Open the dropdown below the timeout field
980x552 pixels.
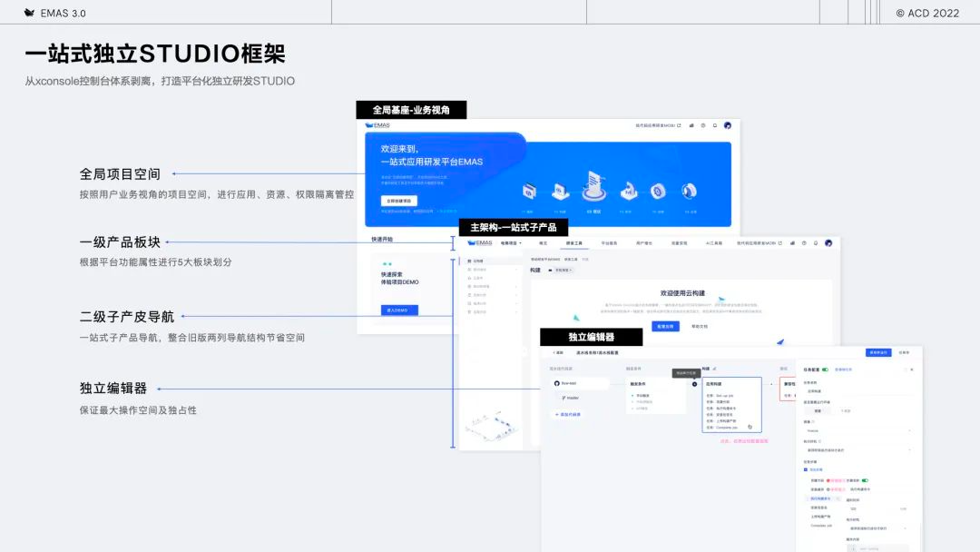pos(877,529)
